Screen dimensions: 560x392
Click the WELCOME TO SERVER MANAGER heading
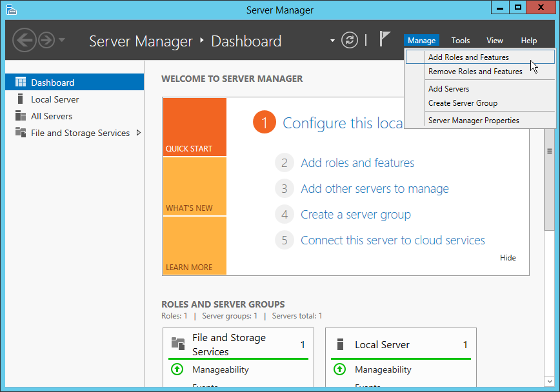coord(232,79)
